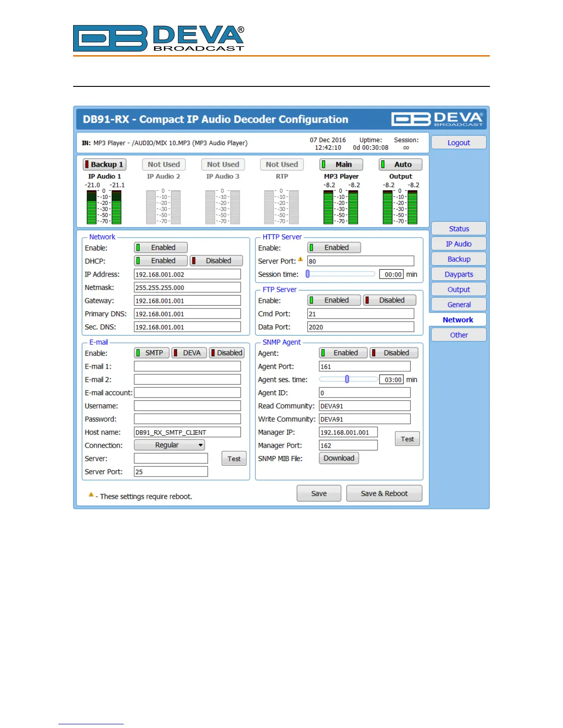Download the SNMP MIB File
The height and width of the screenshot is (728, 563).
coord(339,458)
